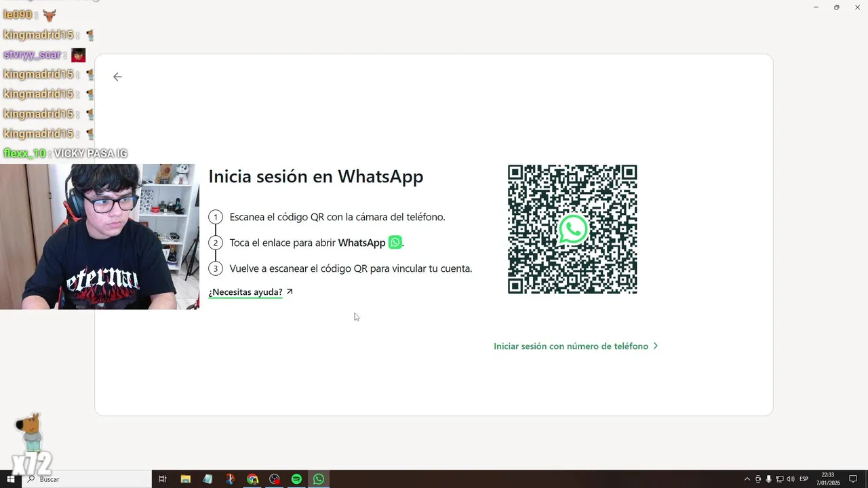Open the blue notepad taskbar app
Image resolution: width=868 pixels, height=488 pixels.
coord(208,479)
